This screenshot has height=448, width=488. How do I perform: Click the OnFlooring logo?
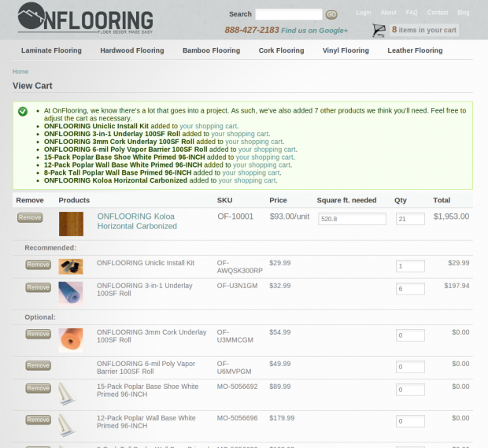click(85, 18)
